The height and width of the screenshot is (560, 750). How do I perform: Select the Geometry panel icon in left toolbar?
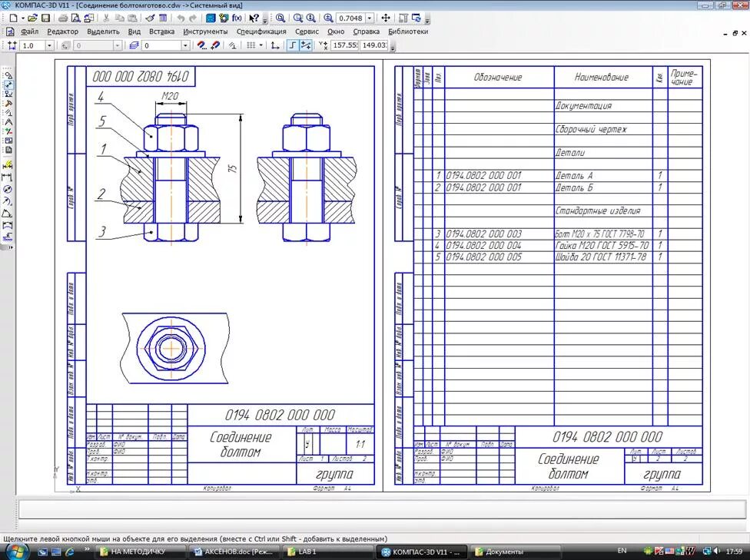[8, 75]
